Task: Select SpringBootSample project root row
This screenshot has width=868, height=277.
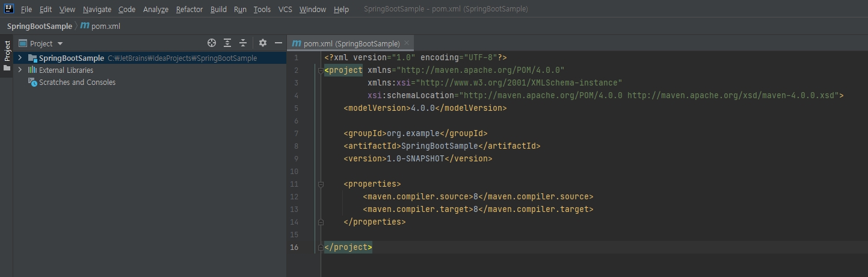Action: point(150,58)
